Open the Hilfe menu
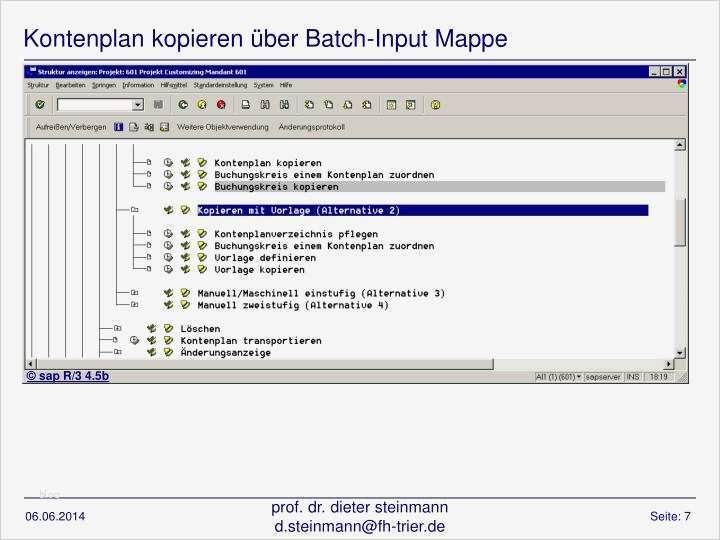This screenshot has height=540, width=720. [286, 85]
